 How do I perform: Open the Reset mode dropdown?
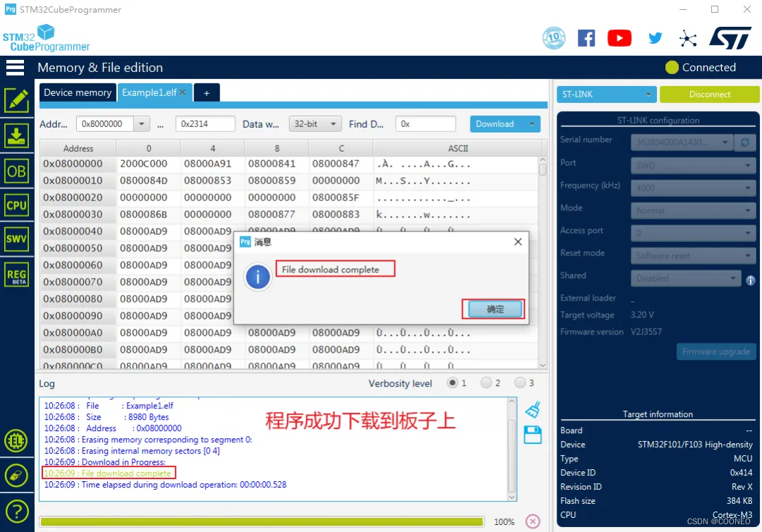click(694, 255)
